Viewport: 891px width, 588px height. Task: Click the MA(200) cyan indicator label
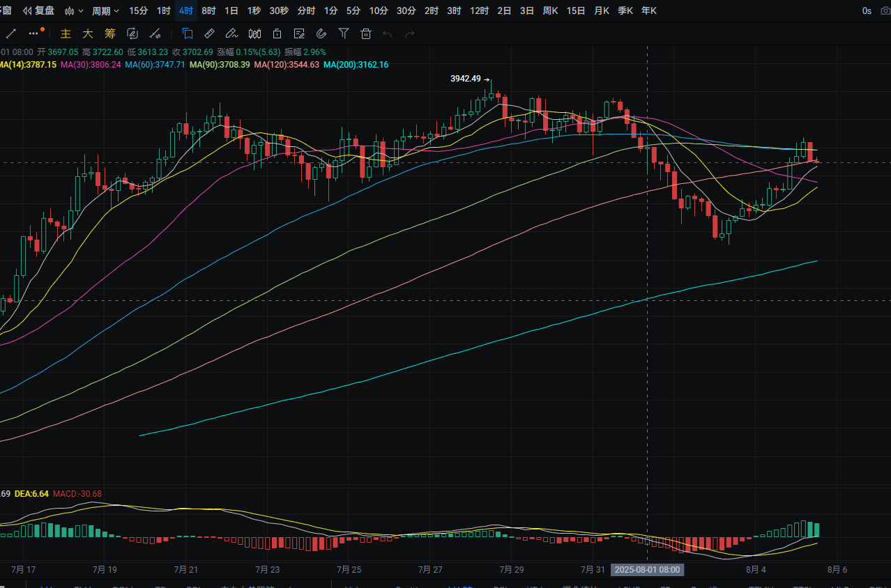(356, 64)
